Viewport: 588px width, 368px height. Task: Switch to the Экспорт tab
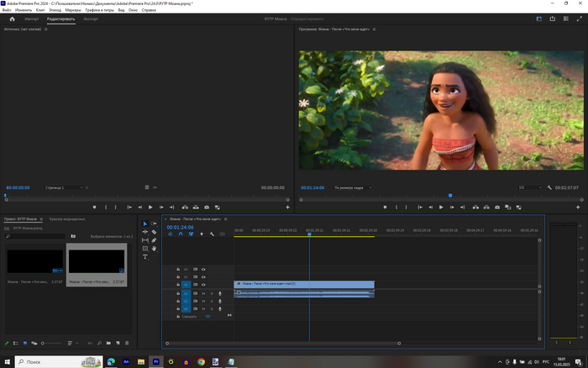[x=91, y=18]
